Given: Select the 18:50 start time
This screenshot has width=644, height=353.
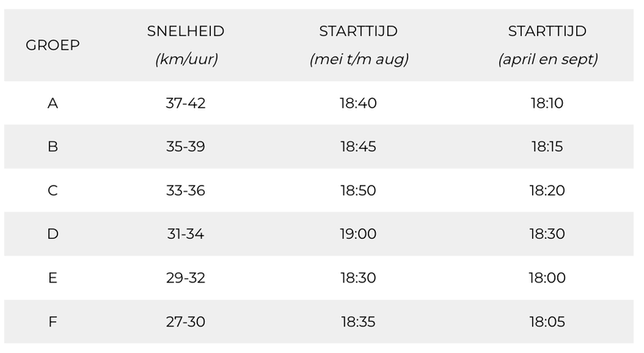Looking at the screenshot, I should (358, 191).
